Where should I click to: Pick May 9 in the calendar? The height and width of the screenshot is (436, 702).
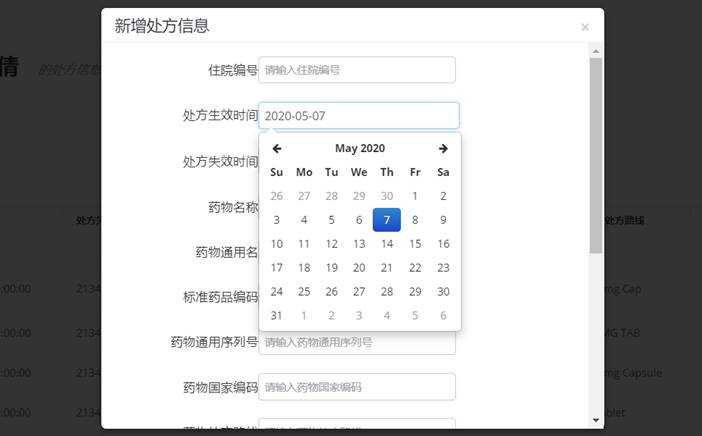pyautogui.click(x=443, y=220)
